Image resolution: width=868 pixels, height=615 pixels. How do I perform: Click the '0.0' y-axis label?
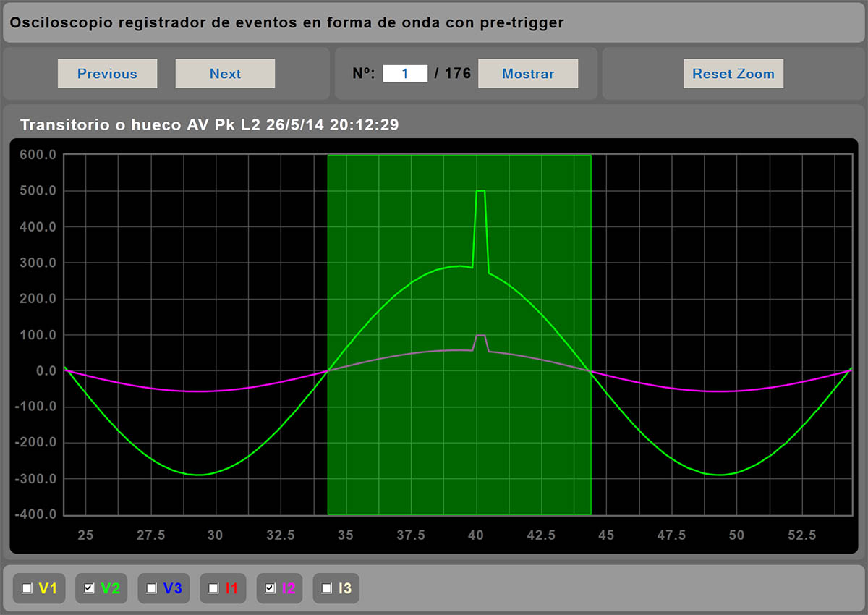(45, 371)
